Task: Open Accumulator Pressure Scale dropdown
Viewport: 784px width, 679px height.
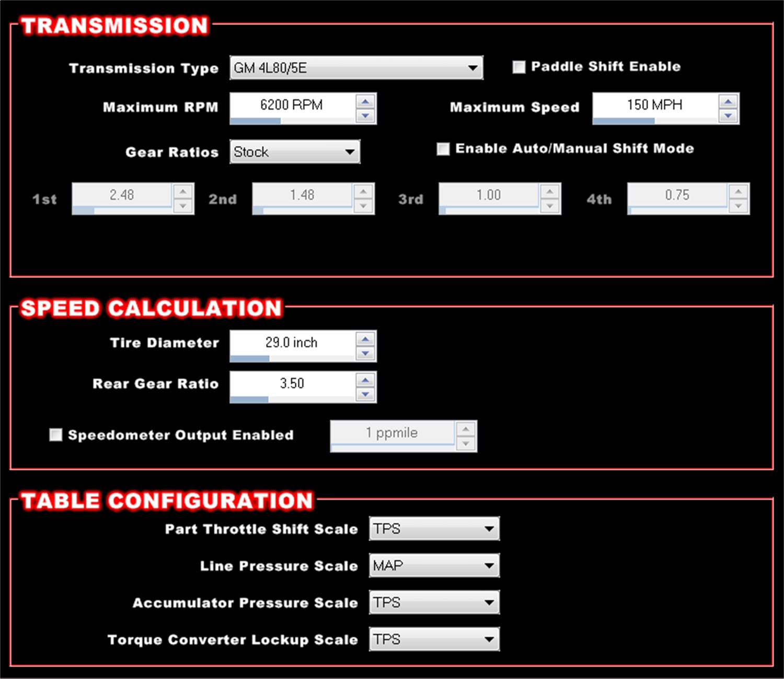Action: tap(434, 602)
